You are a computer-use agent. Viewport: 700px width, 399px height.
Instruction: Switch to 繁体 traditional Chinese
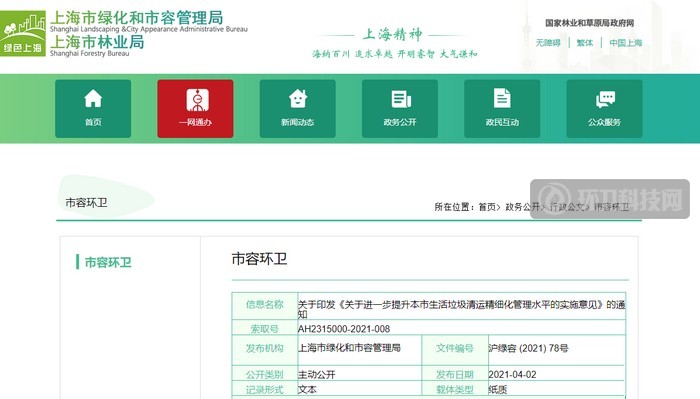(x=585, y=43)
